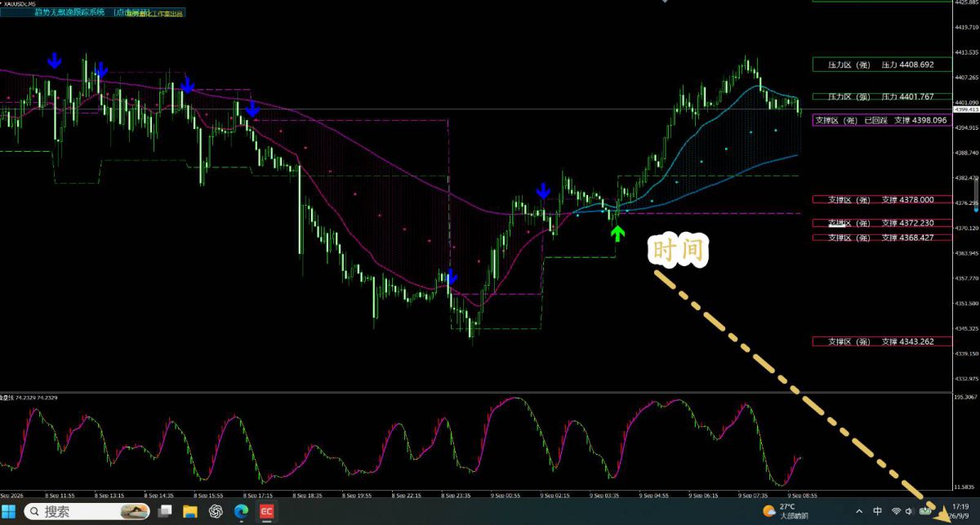Click the 8 Sep 11:55 time label
Screen dimensions: 980x525
point(60,495)
